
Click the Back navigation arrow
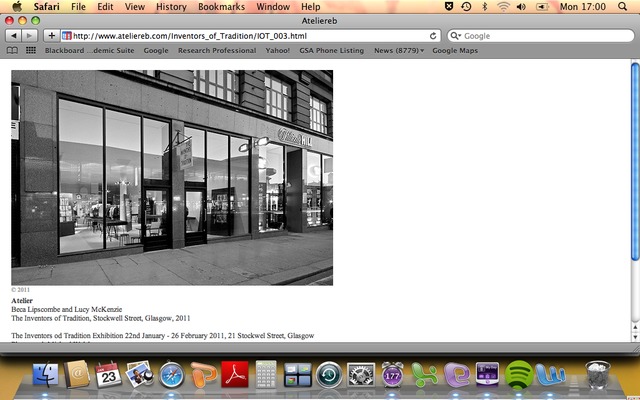[x=13, y=36]
